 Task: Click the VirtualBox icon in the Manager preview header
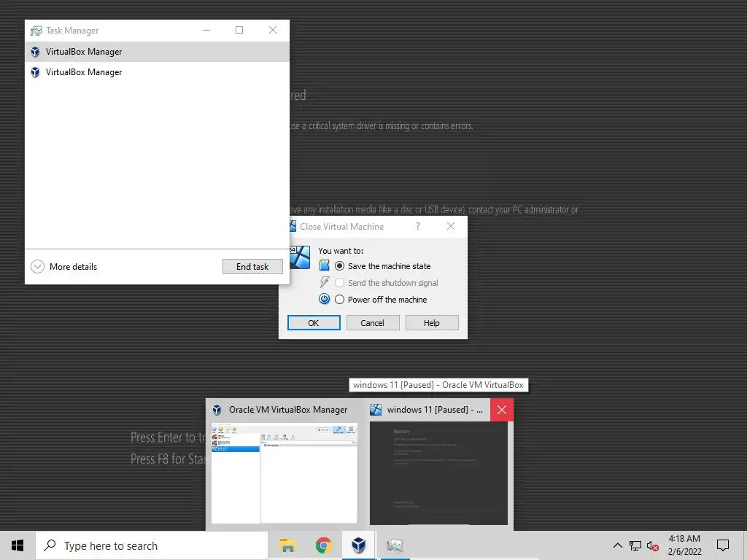217,410
